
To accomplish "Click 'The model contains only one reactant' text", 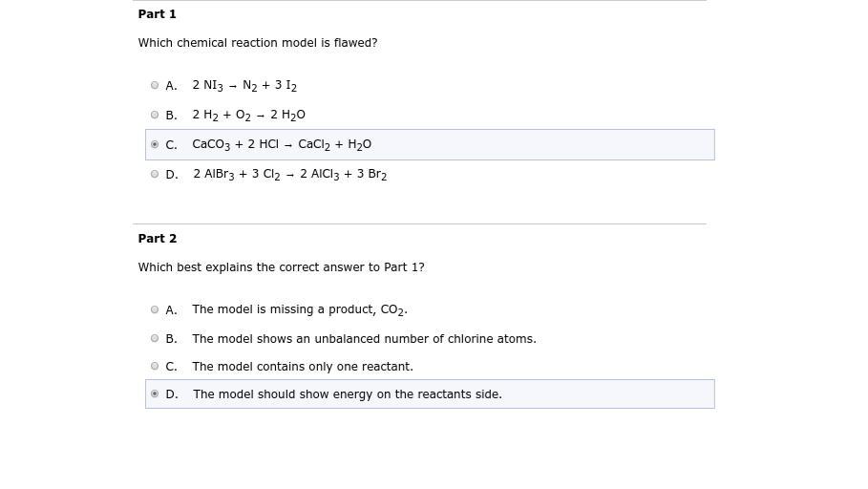I will pos(302,366).
